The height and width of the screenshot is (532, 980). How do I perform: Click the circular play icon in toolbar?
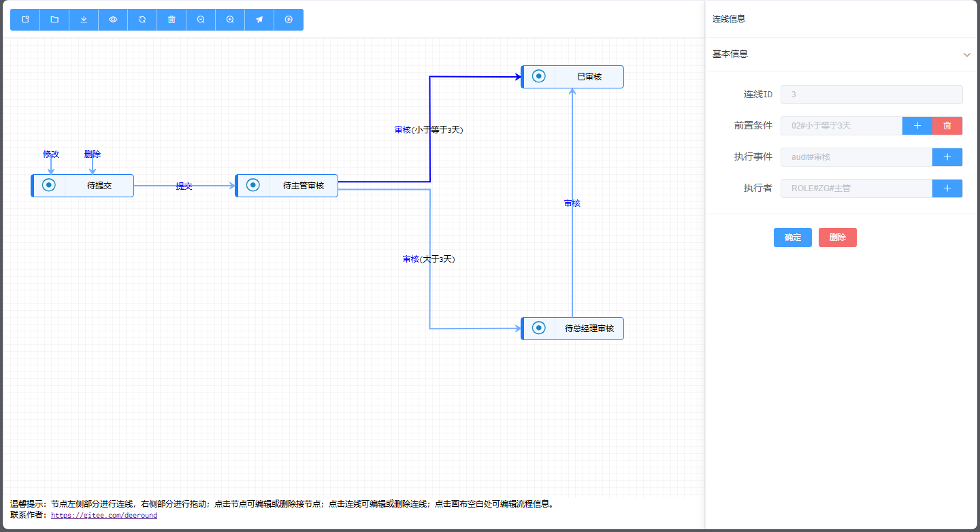[289, 20]
